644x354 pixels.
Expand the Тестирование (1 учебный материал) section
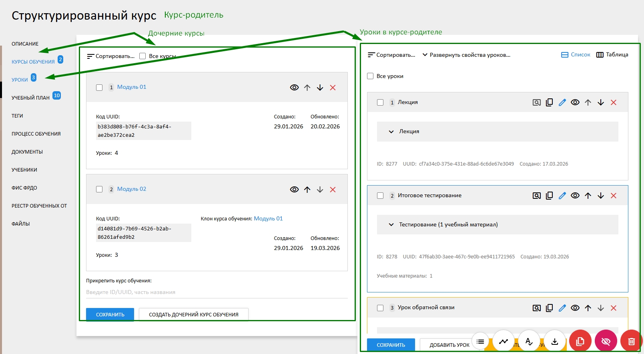coord(391,225)
